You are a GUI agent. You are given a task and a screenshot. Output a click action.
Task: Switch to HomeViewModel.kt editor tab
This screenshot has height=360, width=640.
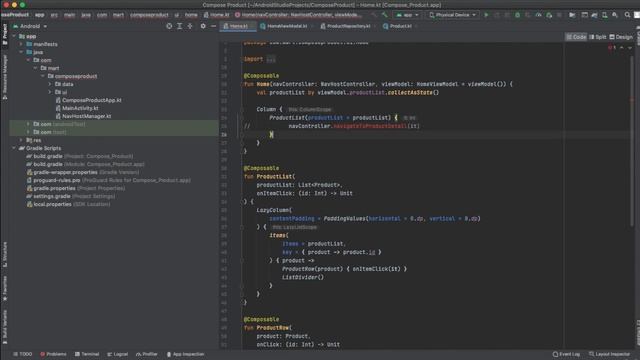click(x=287, y=26)
